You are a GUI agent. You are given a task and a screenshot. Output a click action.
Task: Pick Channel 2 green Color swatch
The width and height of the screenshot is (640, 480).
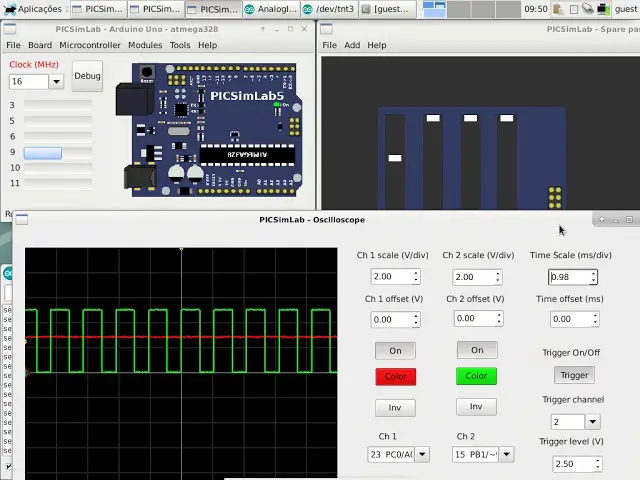477,376
